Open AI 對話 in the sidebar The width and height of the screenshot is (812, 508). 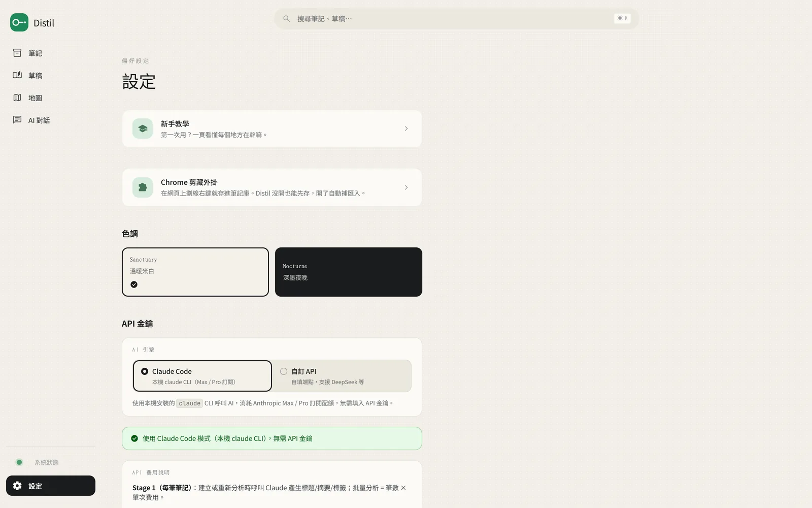(x=51, y=120)
